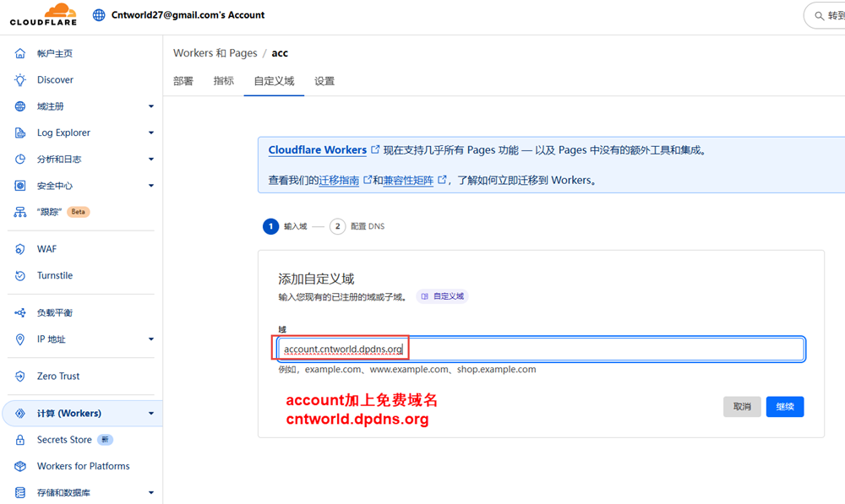This screenshot has height=504, width=845.
Task: Click the 新 badge next to Secrets Store
Action: coord(105,440)
